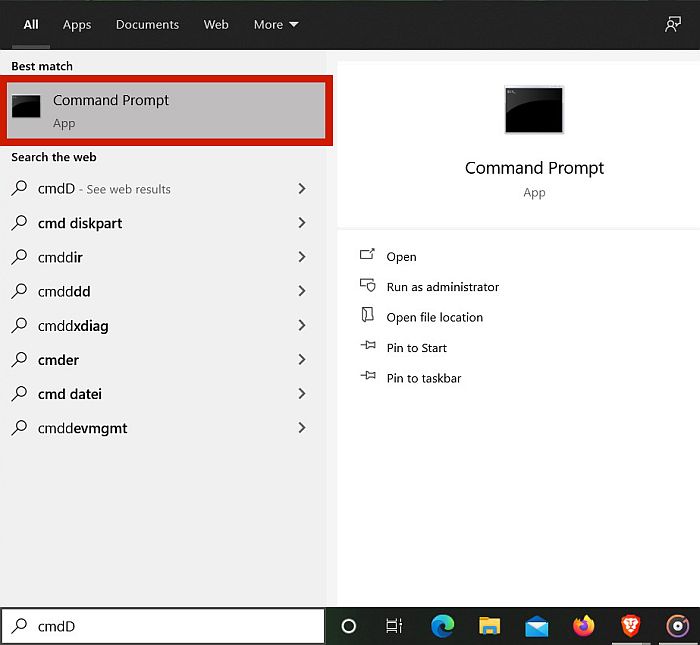
Task: Click search icon beside cmddxdiag
Action: click(x=19, y=325)
